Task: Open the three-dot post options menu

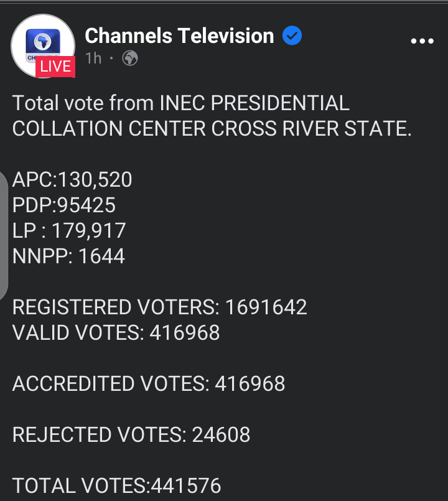Action: pyautogui.click(x=422, y=41)
